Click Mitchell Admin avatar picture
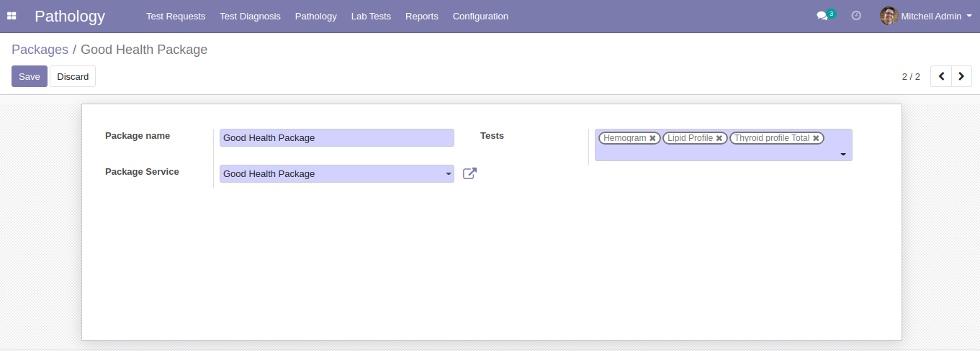 [889, 16]
